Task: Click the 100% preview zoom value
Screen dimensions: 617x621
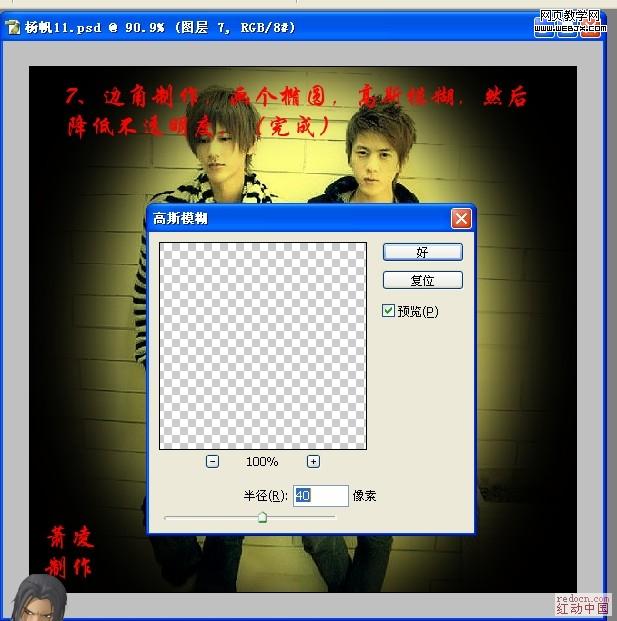Action: click(x=262, y=462)
